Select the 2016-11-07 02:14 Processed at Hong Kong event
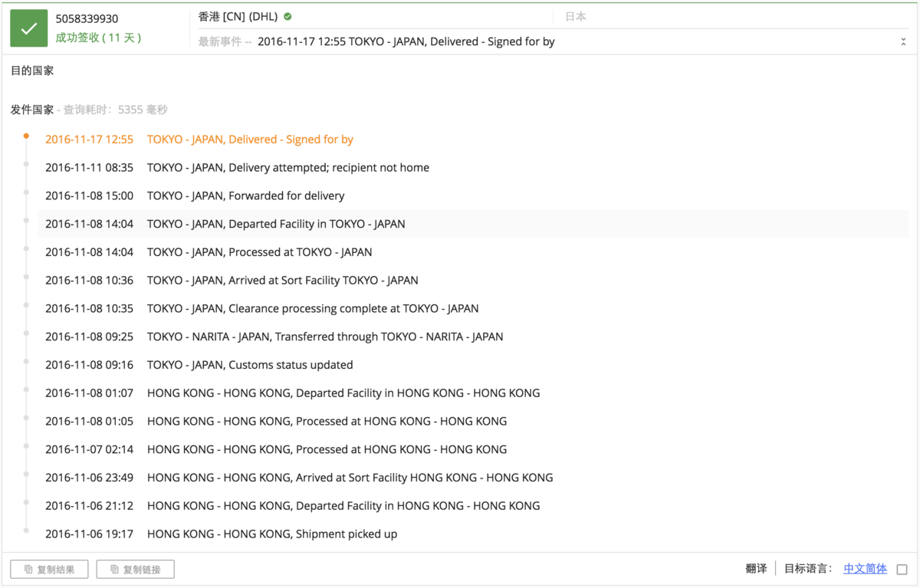 point(473,449)
